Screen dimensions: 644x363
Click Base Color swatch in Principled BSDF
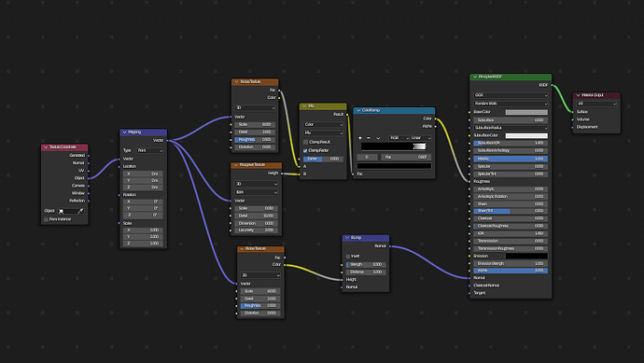point(526,112)
